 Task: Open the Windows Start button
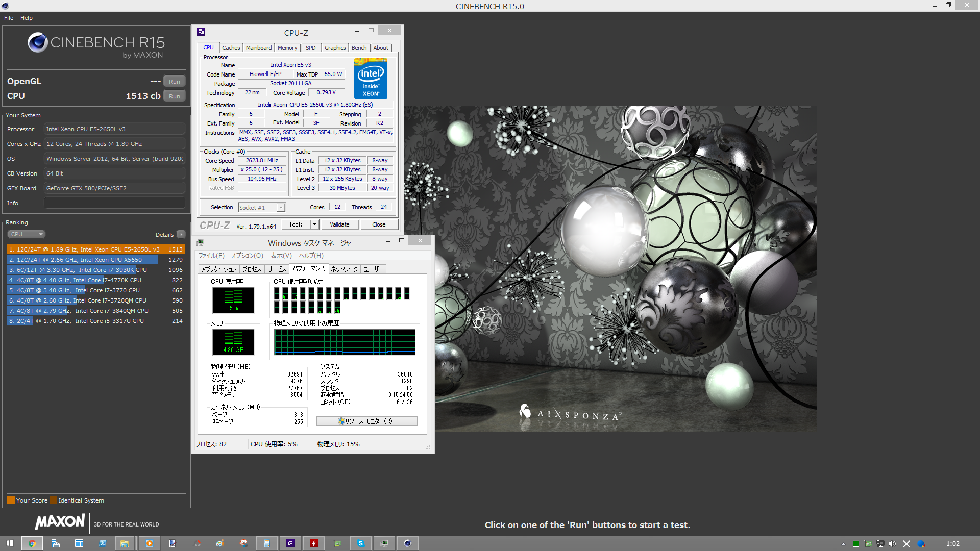pyautogui.click(x=10, y=543)
